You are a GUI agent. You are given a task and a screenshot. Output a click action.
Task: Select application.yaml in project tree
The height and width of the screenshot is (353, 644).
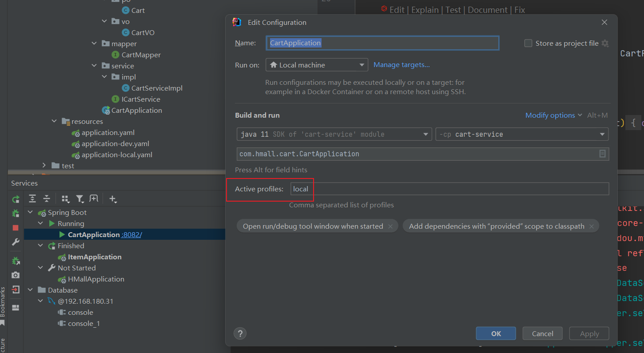tap(108, 132)
